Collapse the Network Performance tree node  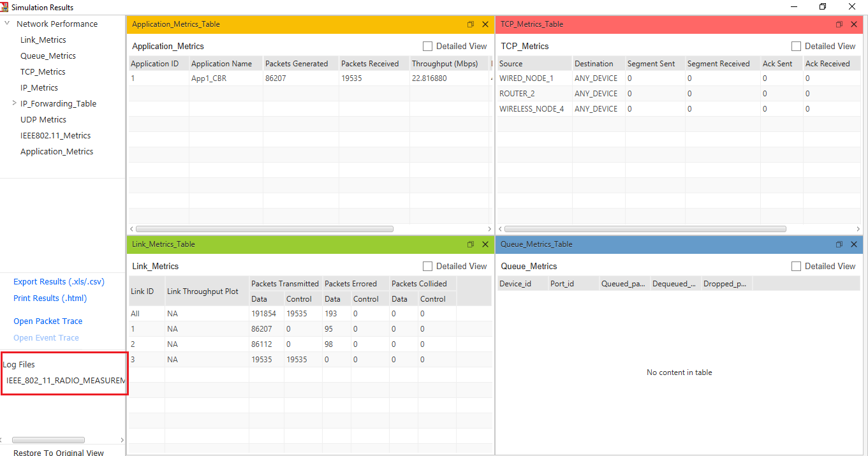[7, 24]
